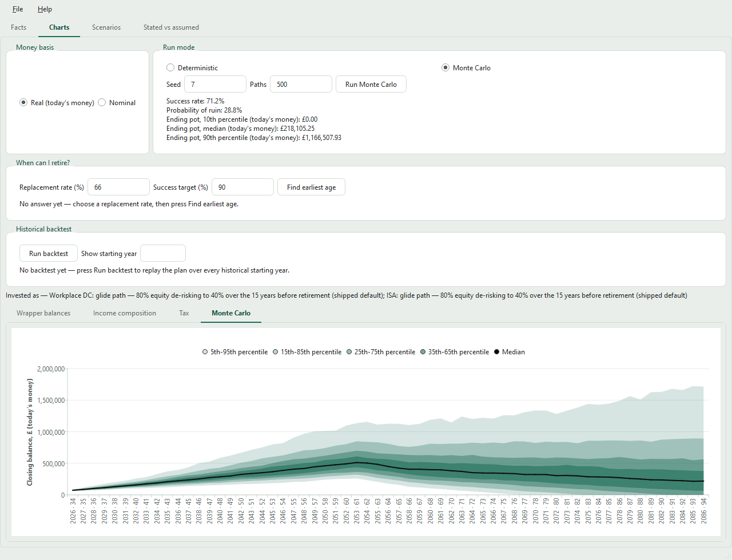Click the 1,000,000 y-axis label
This screenshot has height=560, width=732.
click(51, 433)
